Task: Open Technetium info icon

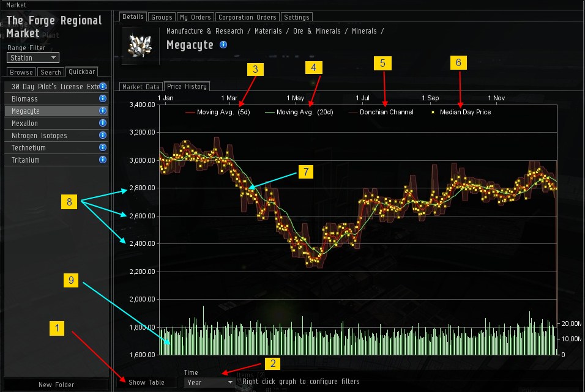Action: 103,147
